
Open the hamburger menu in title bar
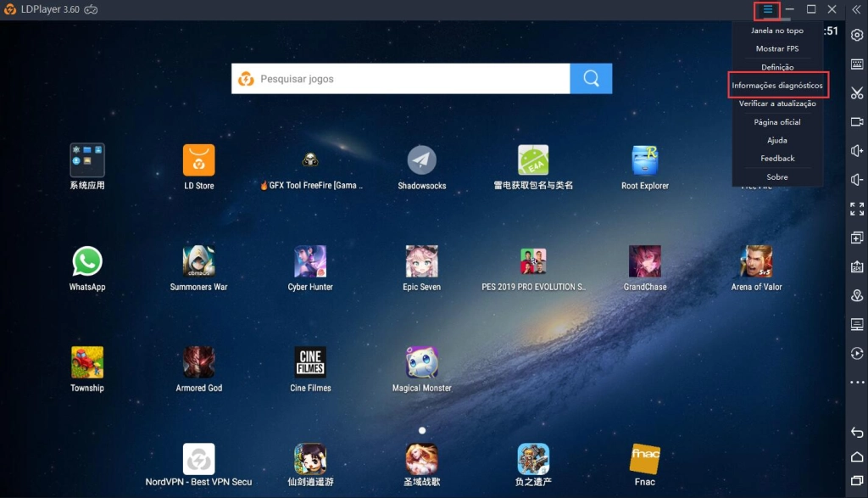coord(767,9)
